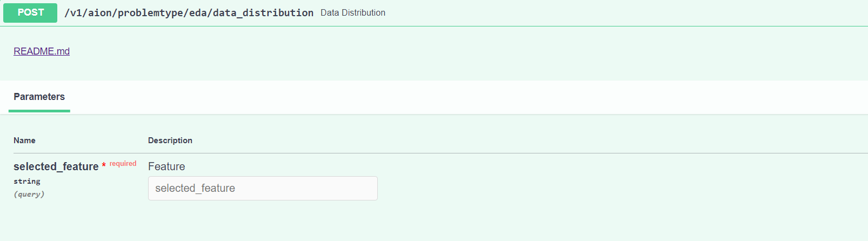Click the Feature description text

(x=166, y=166)
